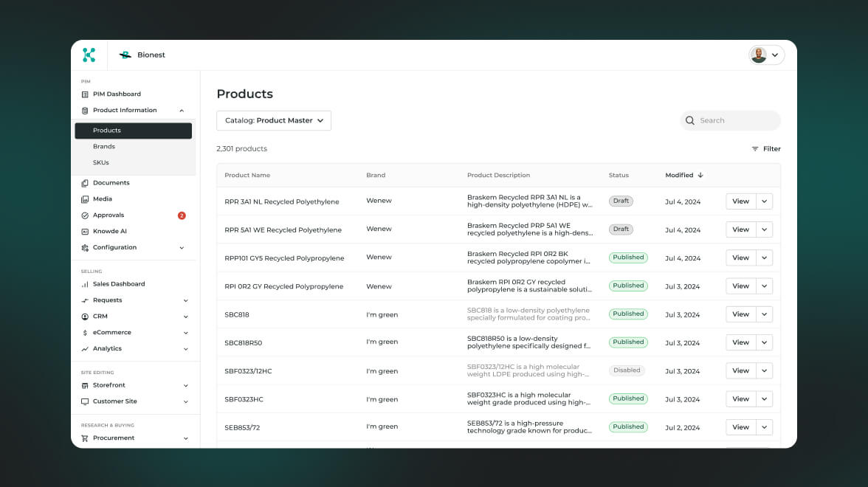View the RPR 3A1 NL Recycled Polyethylene product
The width and height of the screenshot is (868, 487).
[x=740, y=201]
